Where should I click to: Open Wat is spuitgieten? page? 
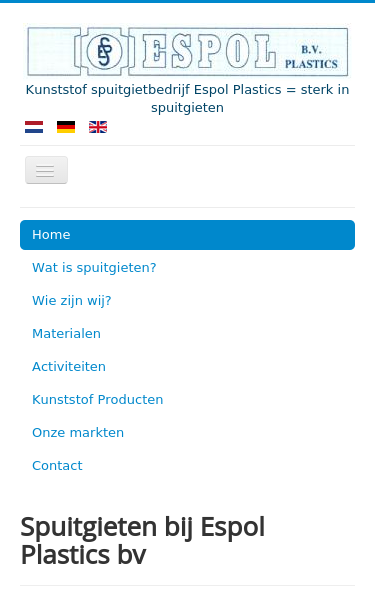(94, 268)
